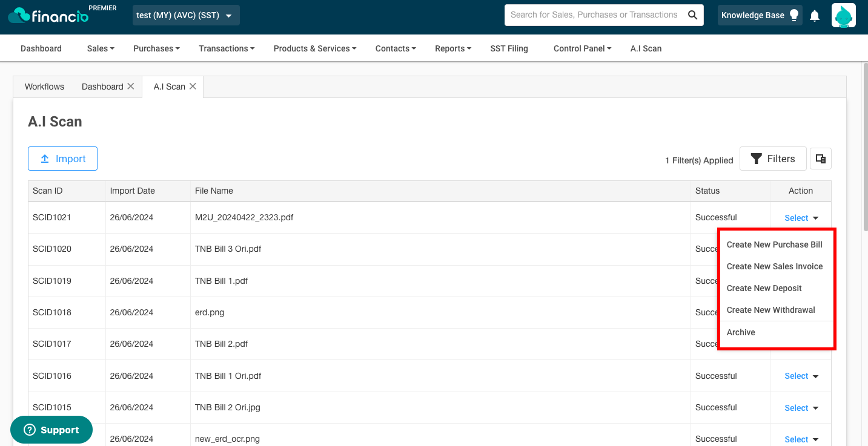
Task: Open the Filters button
Action: [773, 159]
